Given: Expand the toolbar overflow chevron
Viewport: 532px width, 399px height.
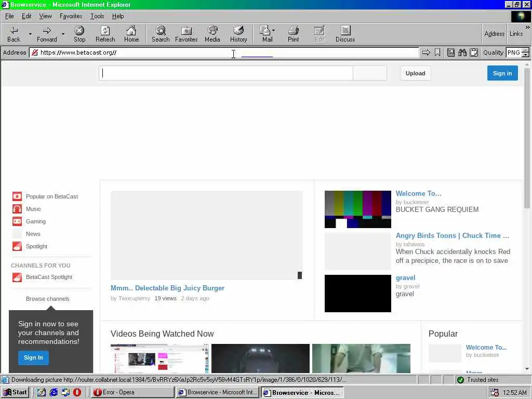Looking at the screenshot, I should (x=528, y=27).
